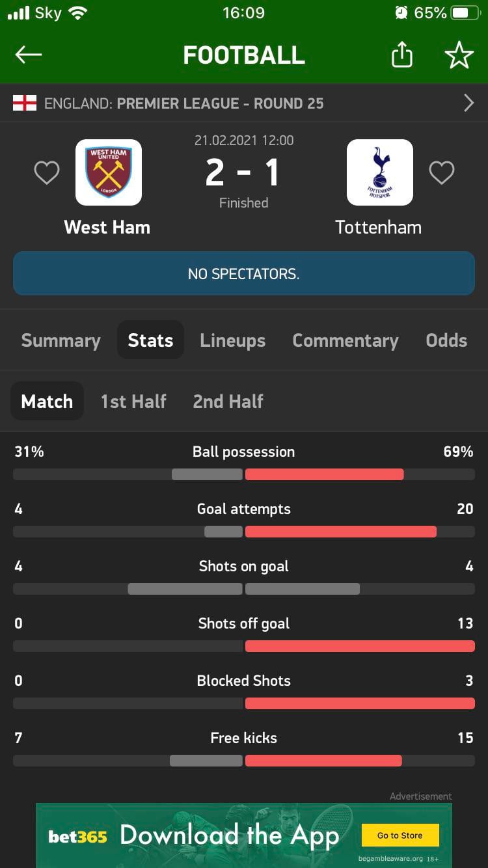
Task: Tap the NO SPECTATORS banner
Action: point(244,273)
